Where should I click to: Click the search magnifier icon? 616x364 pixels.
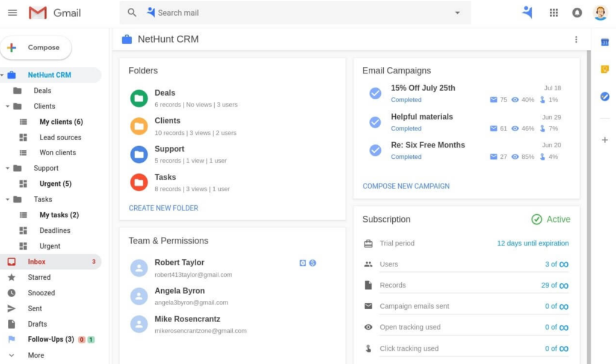pos(132,13)
